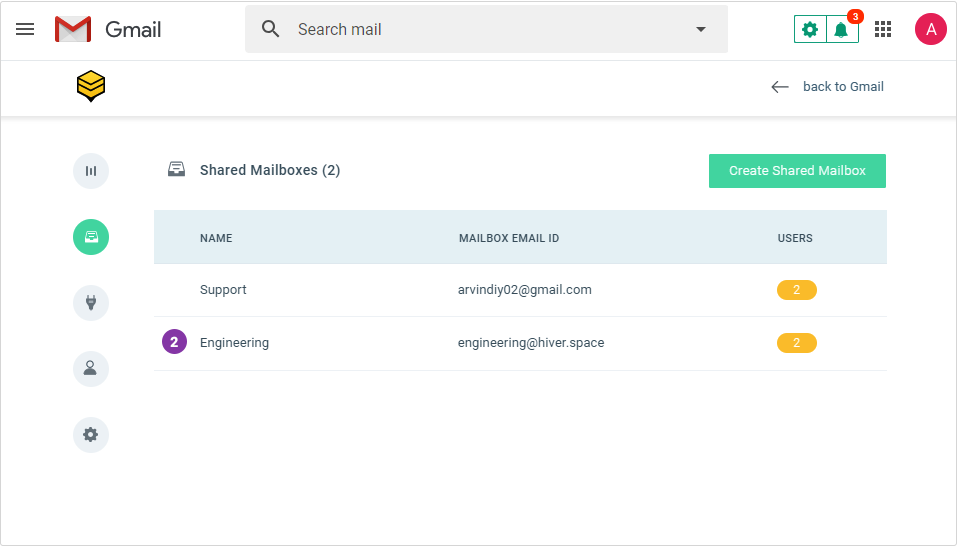This screenshot has width=957, height=546.
Task: Open the integrations plug sidebar icon
Action: click(91, 303)
